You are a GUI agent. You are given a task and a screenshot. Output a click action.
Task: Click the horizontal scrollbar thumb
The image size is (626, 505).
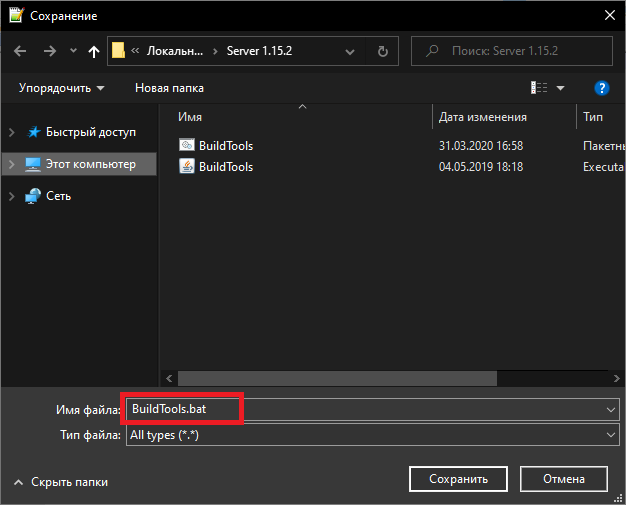(337, 378)
